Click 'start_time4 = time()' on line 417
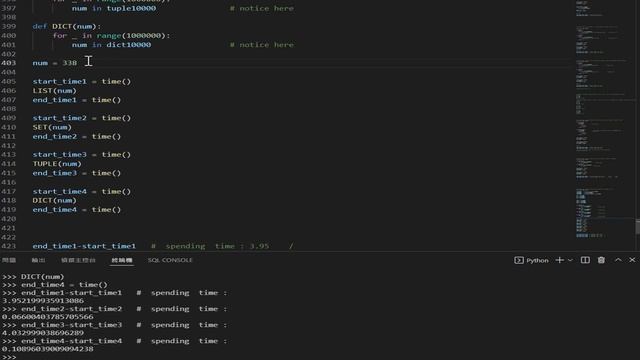640x360 pixels. click(x=82, y=191)
